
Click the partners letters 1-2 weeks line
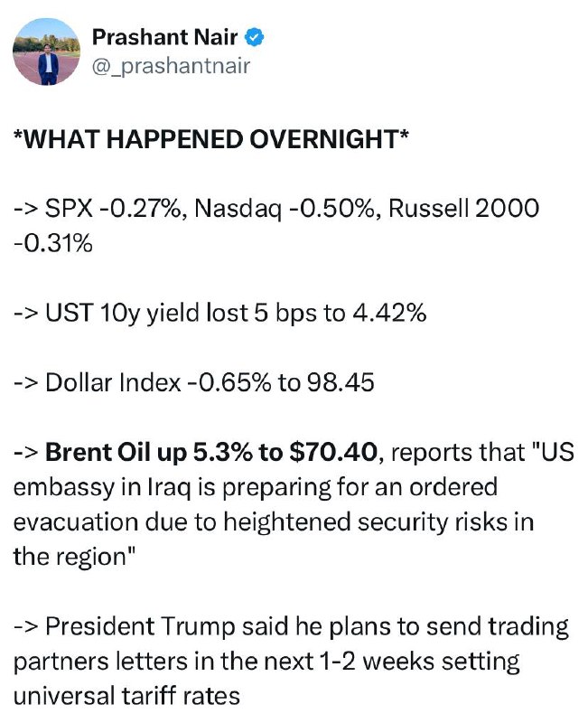pos(266,662)
